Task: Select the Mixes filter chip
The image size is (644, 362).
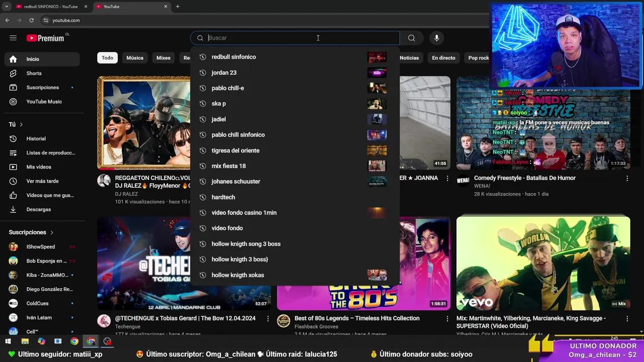Action: tap(164, 58)
